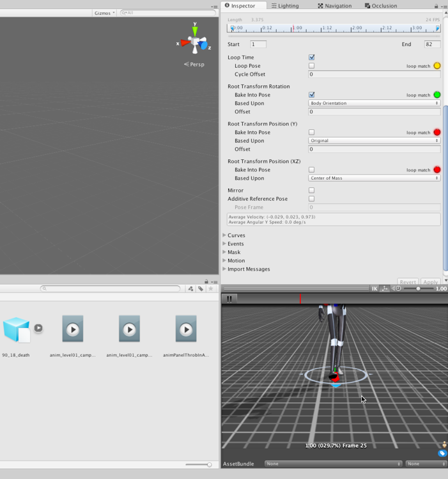Image resolution: width=448 pixels, height=479 pixels.
Task: Switch to the Navigation tab
Action: click(334, 6)
